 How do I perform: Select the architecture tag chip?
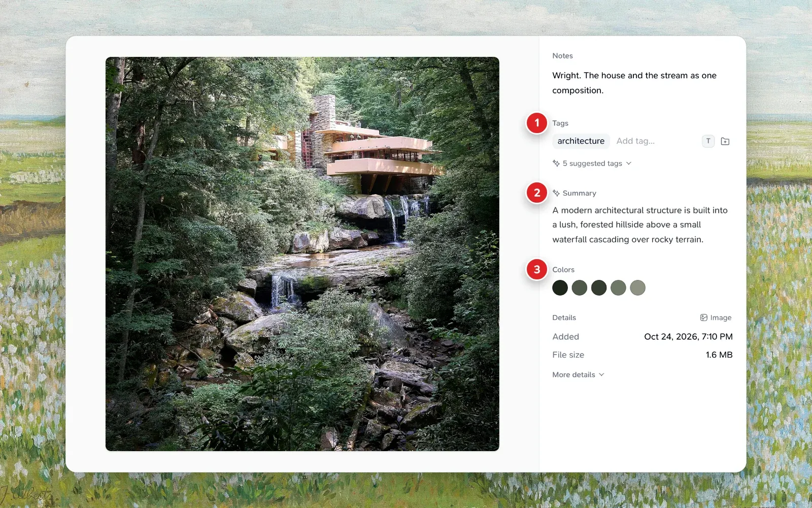point(581,141)
